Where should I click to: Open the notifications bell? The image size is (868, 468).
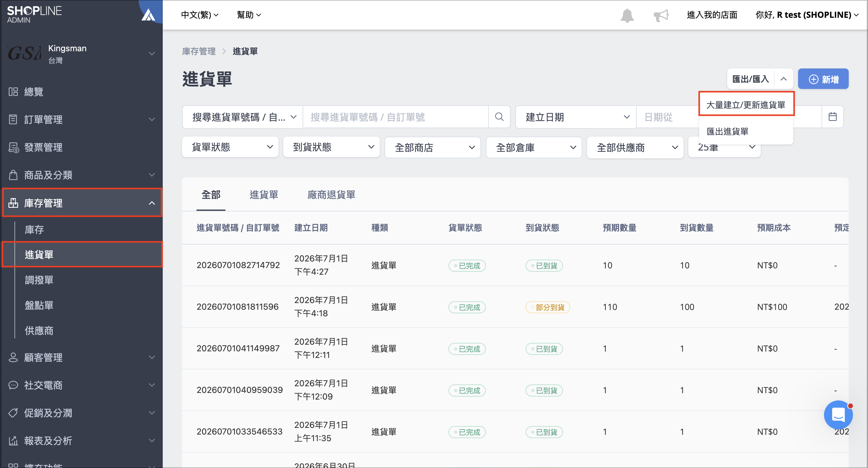click(x=627, y=15)
